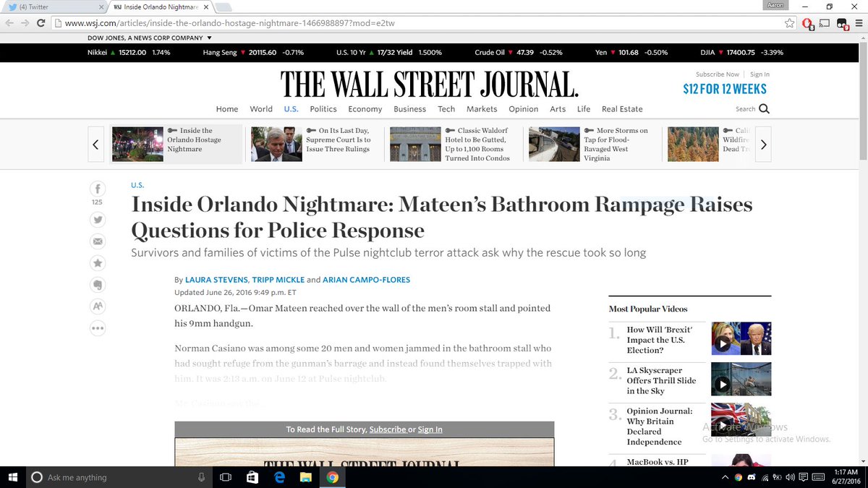The height and width of the screenshot is (488, 868).
Task: Save article with the star icon in the share column
Action: pos(97,262)
